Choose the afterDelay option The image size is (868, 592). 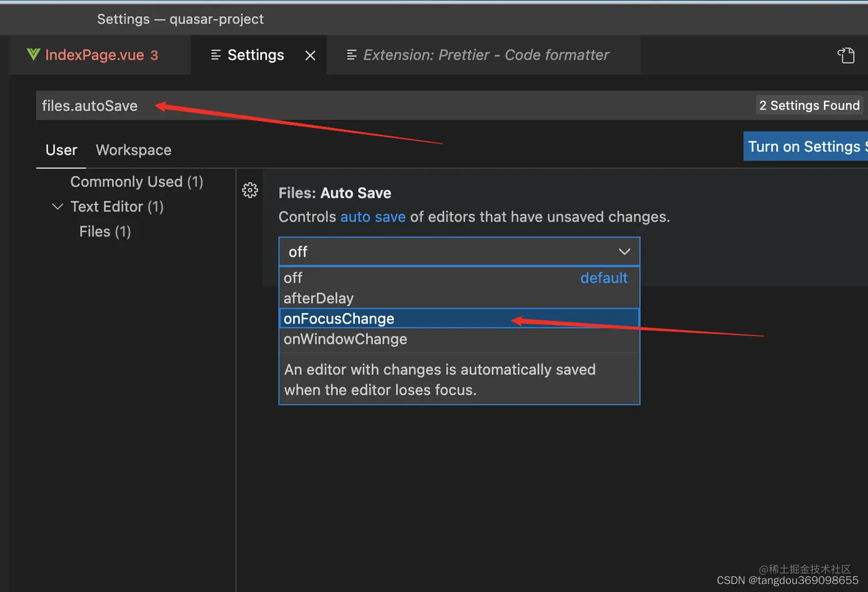459,299
